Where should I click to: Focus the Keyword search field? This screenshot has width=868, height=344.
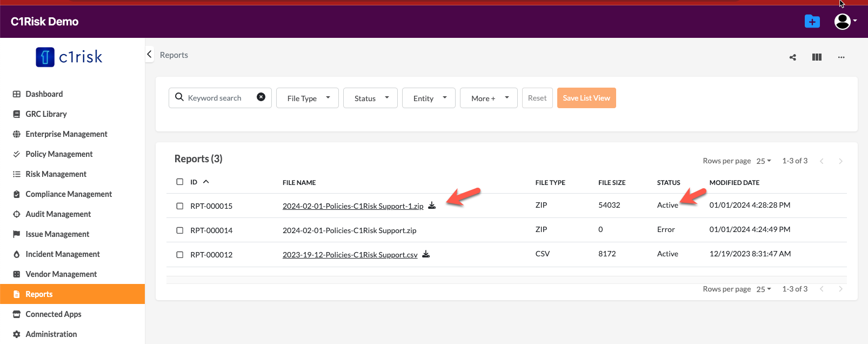point(220,98)
